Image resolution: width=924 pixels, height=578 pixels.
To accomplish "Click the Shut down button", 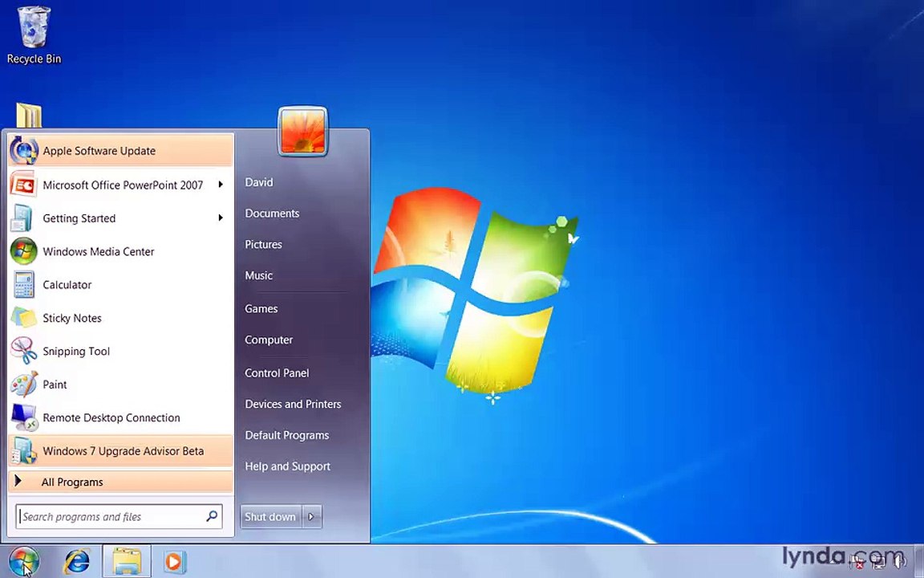I will click(x=270, y=517).
